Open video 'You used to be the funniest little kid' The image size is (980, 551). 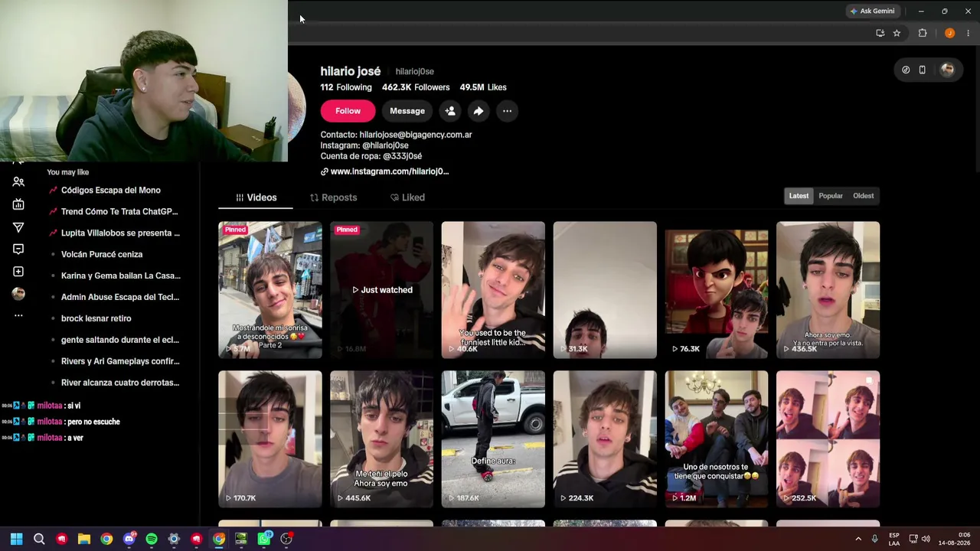493,290
